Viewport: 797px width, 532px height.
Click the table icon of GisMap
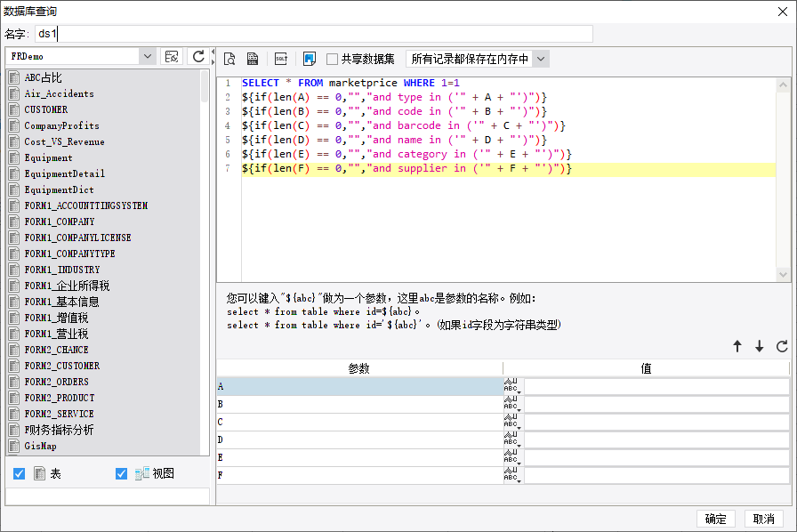(x=14, y=446)
